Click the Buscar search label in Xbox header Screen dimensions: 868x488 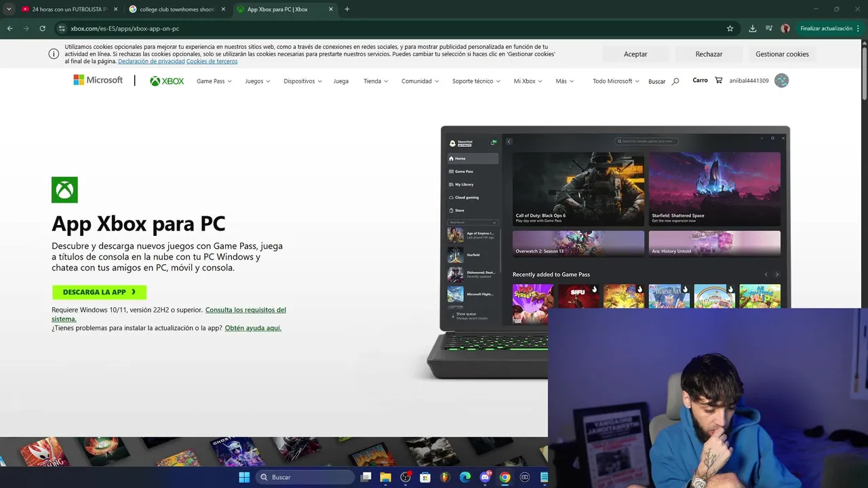click(x=656, y=81)
